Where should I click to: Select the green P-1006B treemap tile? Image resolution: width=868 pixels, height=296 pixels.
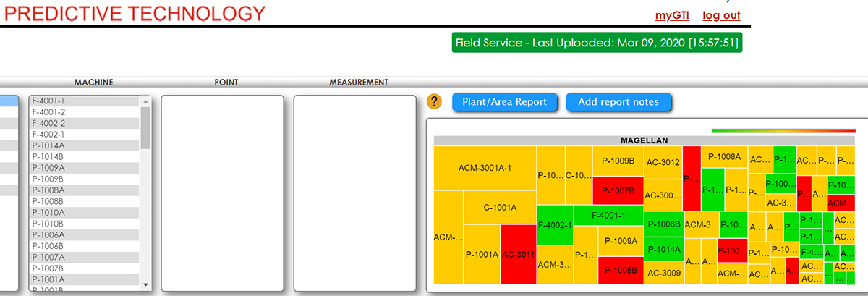tap(663, 224)
